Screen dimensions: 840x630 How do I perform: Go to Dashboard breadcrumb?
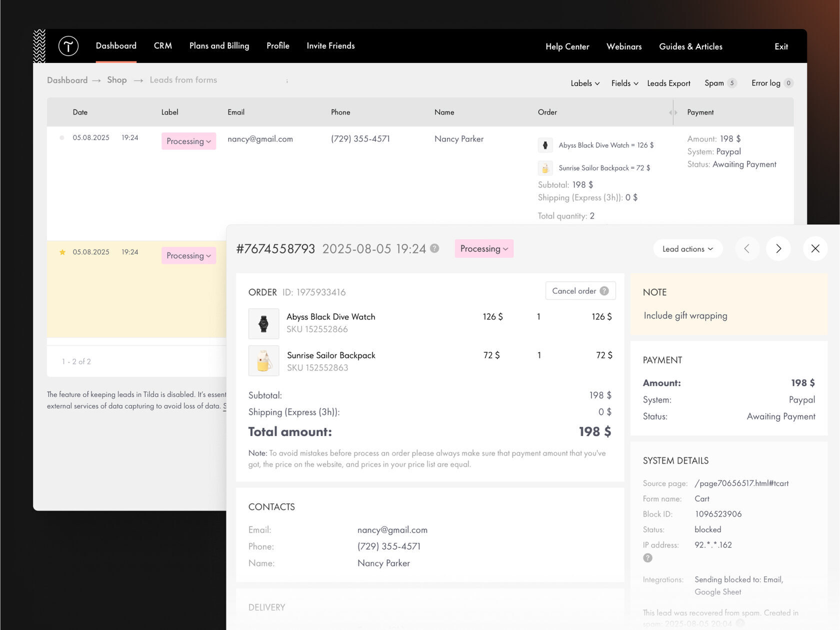pos(67,80)
